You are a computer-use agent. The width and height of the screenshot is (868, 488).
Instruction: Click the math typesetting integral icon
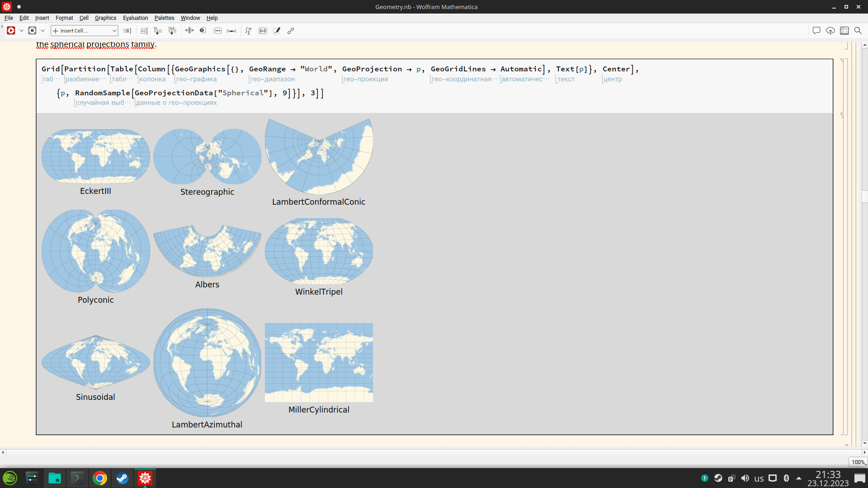click(x=248, y=31)
